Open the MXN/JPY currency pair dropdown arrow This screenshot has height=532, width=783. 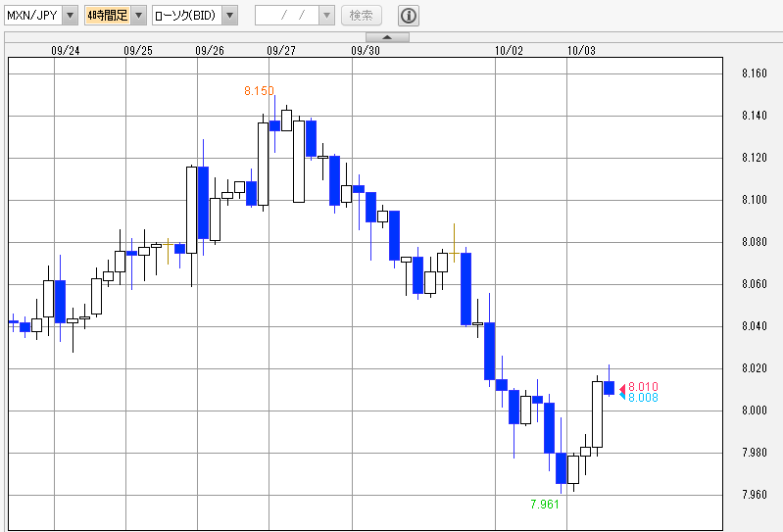pos(69,16)
